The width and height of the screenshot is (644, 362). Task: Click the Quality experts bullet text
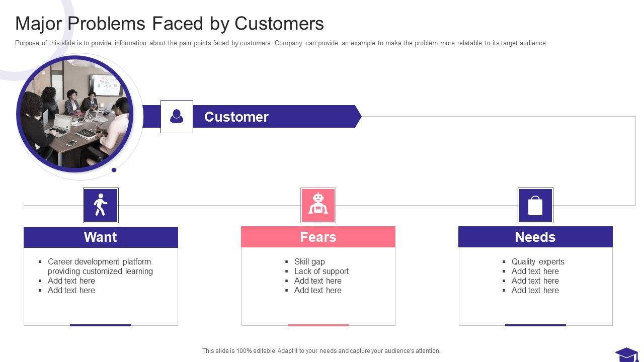tap(538, 261)
